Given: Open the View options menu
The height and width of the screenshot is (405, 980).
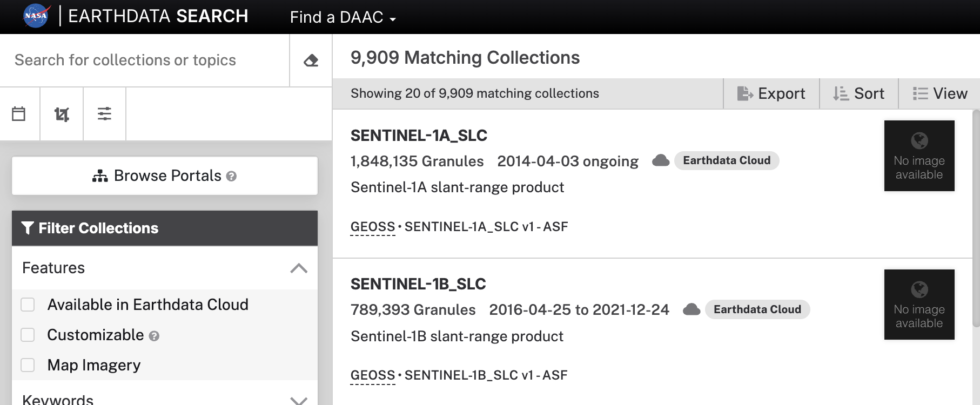Looking at the screenshot, I should click(x=940, y=93).
